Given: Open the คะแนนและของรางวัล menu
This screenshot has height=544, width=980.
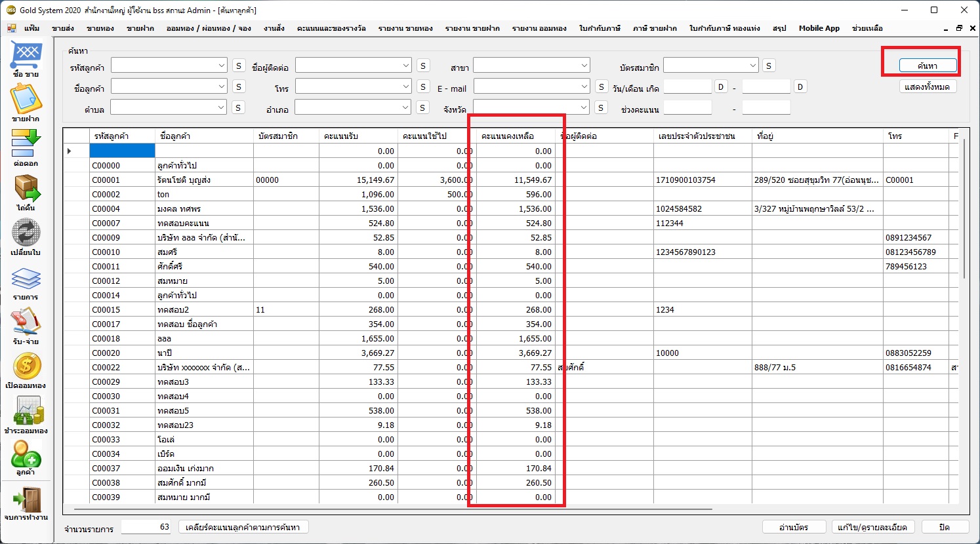Looking at the screenshot, I should click(x=331, y=28).
